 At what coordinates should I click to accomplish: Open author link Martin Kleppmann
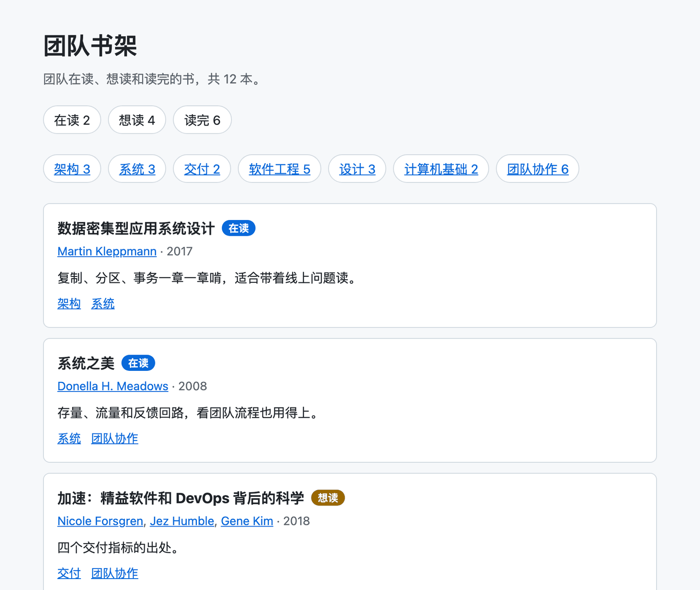click(107, 251)
